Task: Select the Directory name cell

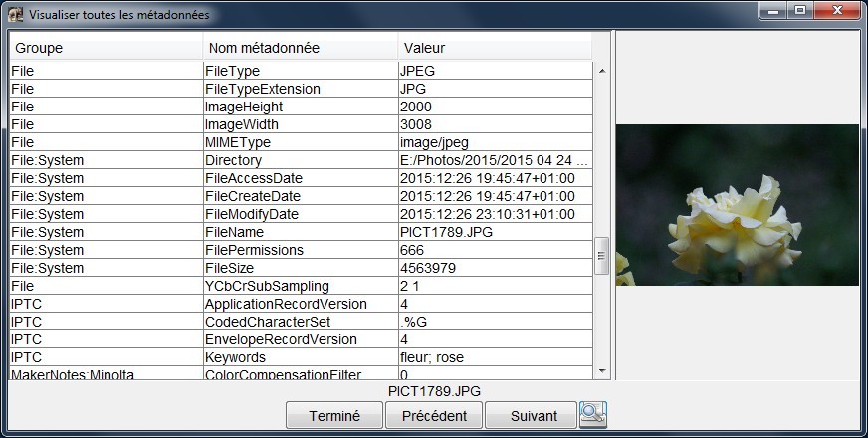Action: click(x=301, y=160)
